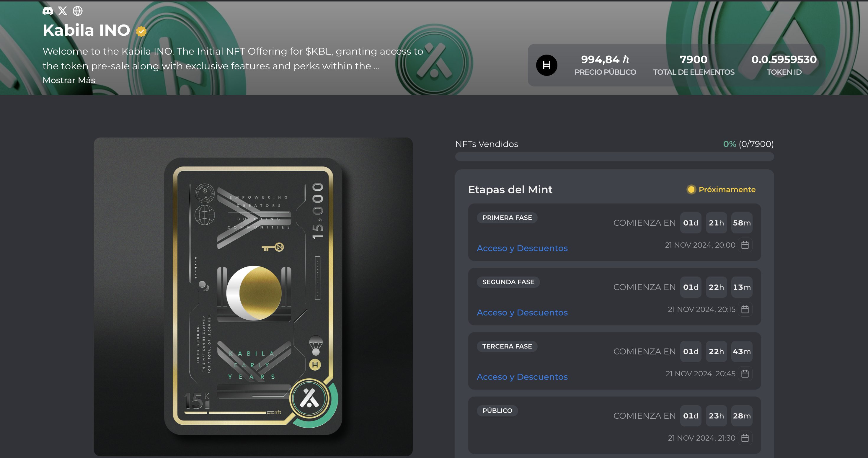Click the 21 NOV 2024, 20:00 date
Image resolution: width=868 pixels, height=458 pixels.
[x=700, y=245]
